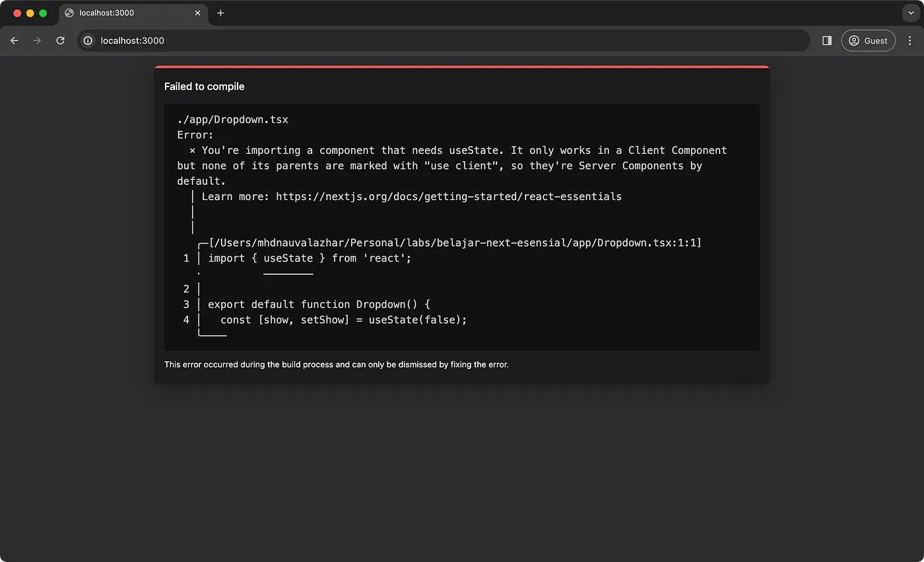The image size is (924, 562).
Task: Open the browser side panel icon
Action: click(826, 40)
